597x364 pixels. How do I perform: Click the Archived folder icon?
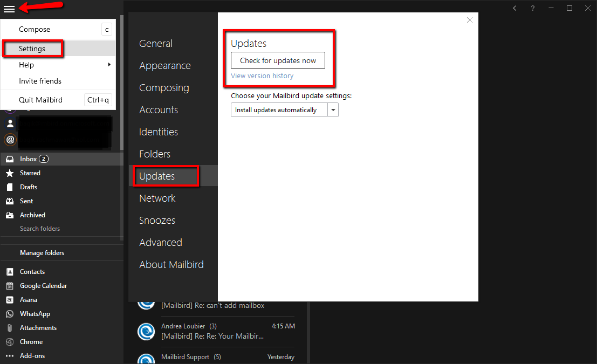10,215
